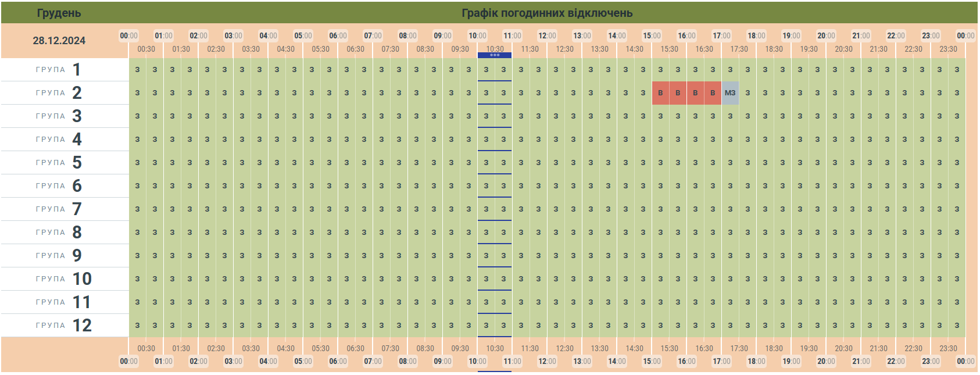Image resolution: width=980 pixels, height=375 pixels.
Task: Click the Графік погодинних відключень title
Action: [x=547, y=13]
